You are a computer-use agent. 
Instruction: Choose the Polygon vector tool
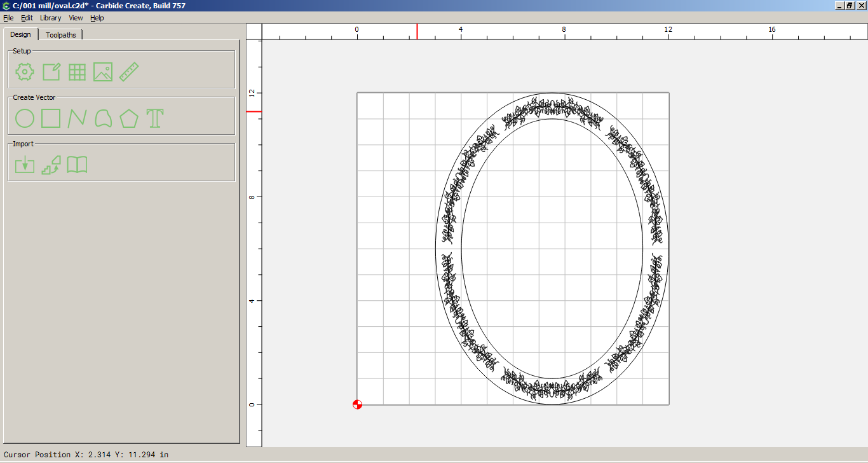(129, 118)
